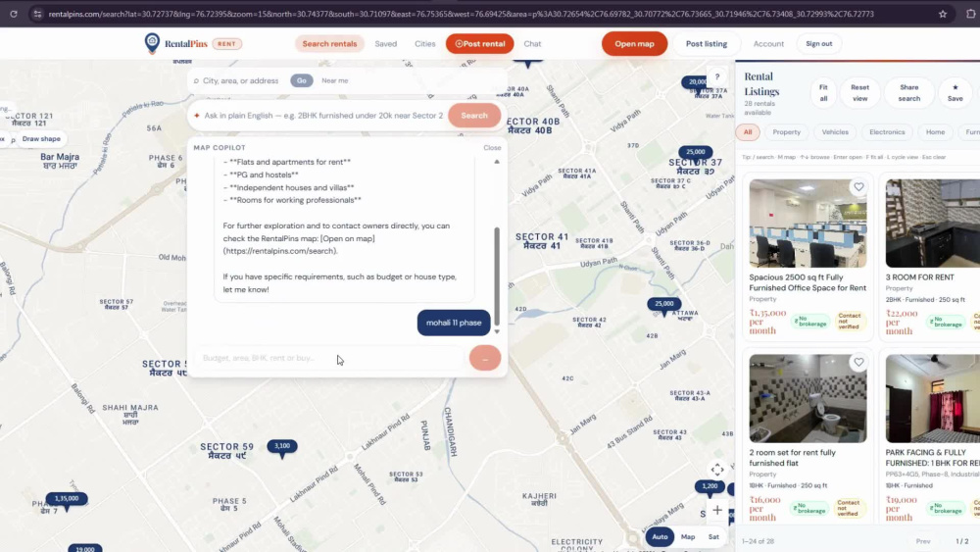This screenshot has width=980, height=552.
Task: Click the City, area, or address field
Action: tap(241, 80)
